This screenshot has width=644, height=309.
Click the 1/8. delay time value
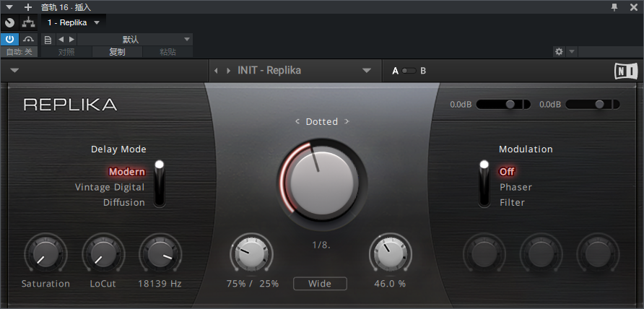[321, 245]
